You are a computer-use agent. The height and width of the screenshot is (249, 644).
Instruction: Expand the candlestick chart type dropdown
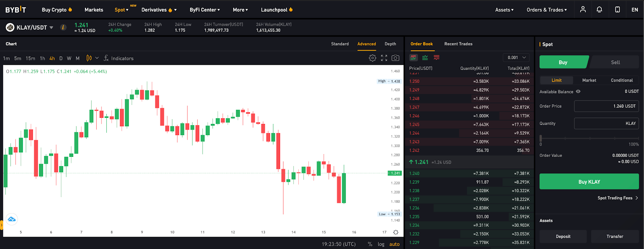97,58
